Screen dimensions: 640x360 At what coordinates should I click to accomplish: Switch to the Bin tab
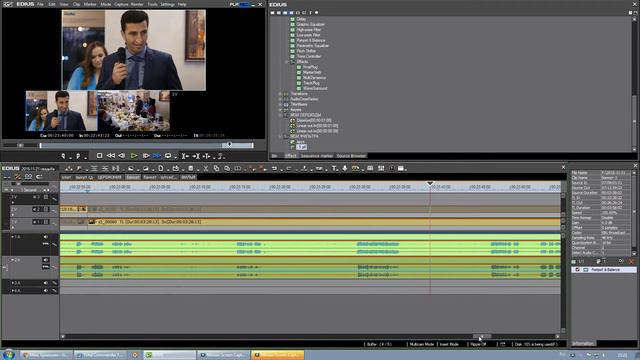[275, 156]
